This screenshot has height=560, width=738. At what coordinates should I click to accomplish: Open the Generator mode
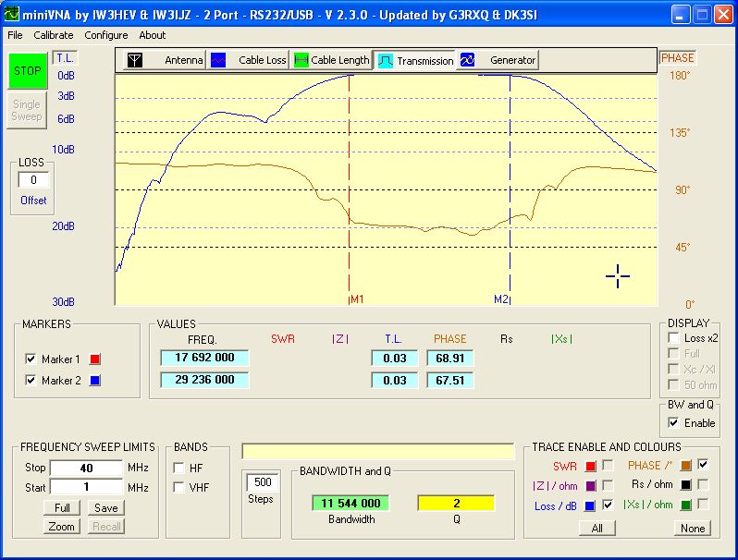[x=498, y=60]
